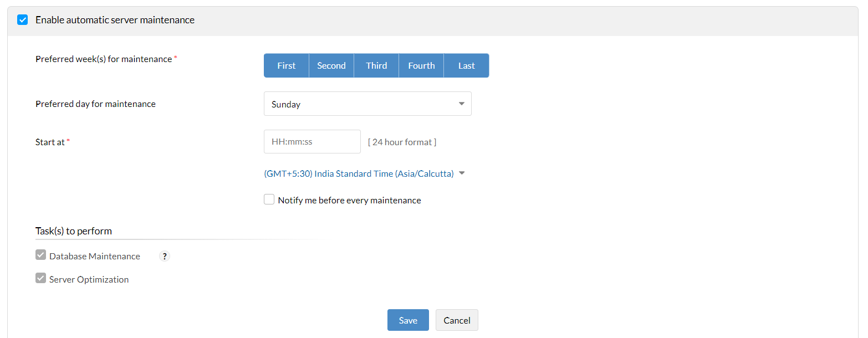Open the preferred day Sunday dropdown
Viewport: 868px width, 338px height.
pos(367,104)
